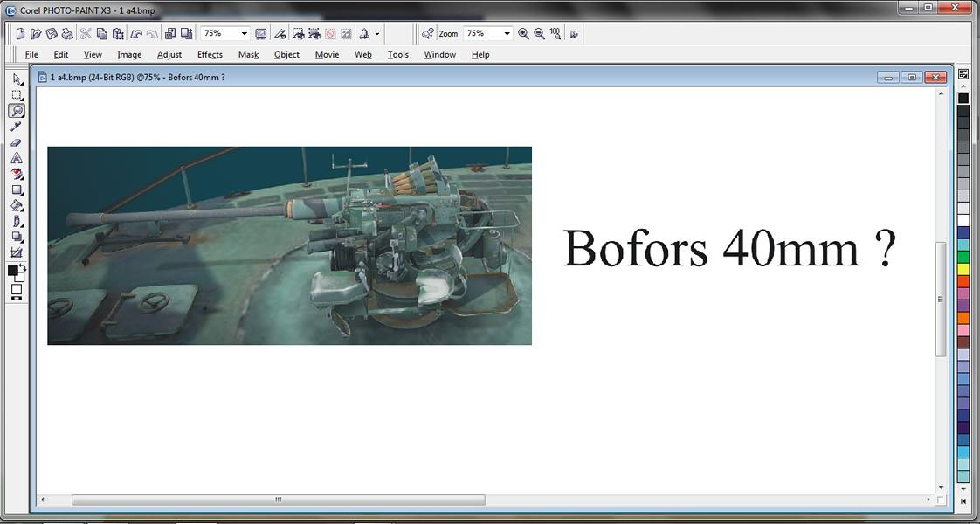Click the Cut icon on the toolbar
This screenshot has width=980, height=524.
tap(85, 33)
